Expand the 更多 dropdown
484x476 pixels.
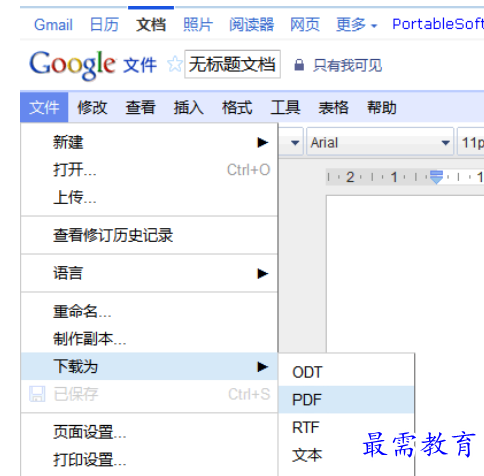[356, 25]
